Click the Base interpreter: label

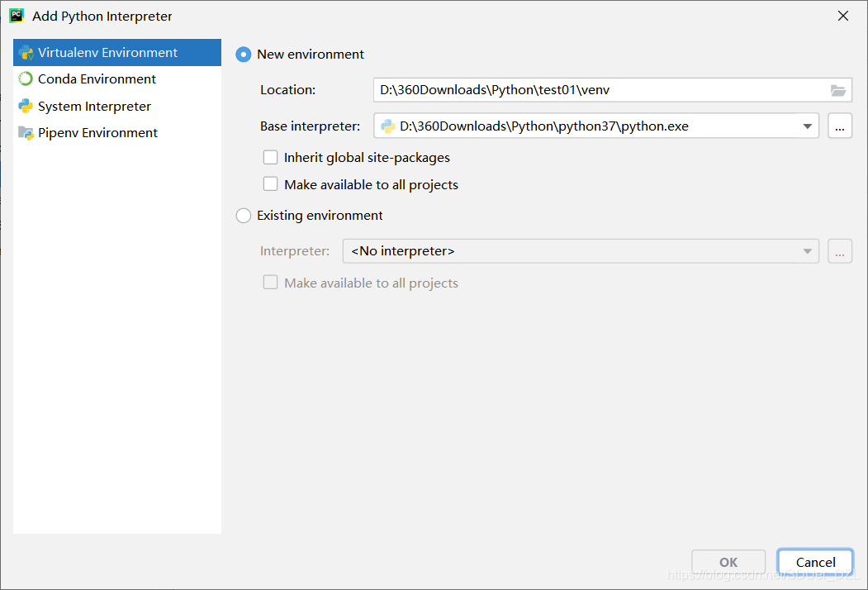click(x=310, y=126)
